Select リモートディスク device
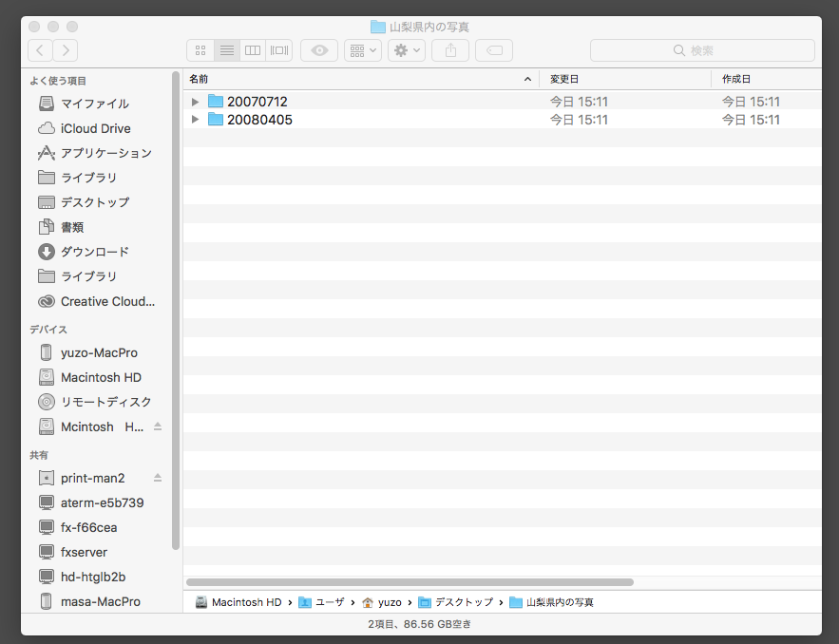This screenshot has height=644, width=839. pos(95,402)
